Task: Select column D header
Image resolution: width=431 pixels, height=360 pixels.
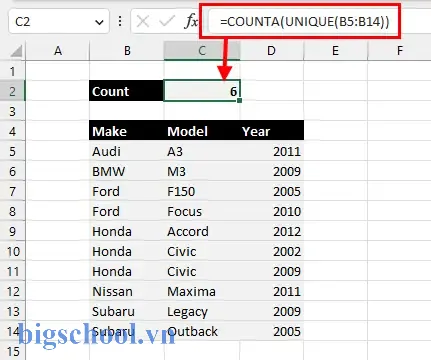Action: (x=271, y=51)
